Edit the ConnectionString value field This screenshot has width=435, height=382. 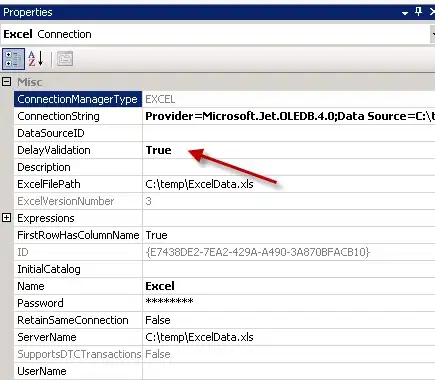pyautogui.click(x=289, y=116)
